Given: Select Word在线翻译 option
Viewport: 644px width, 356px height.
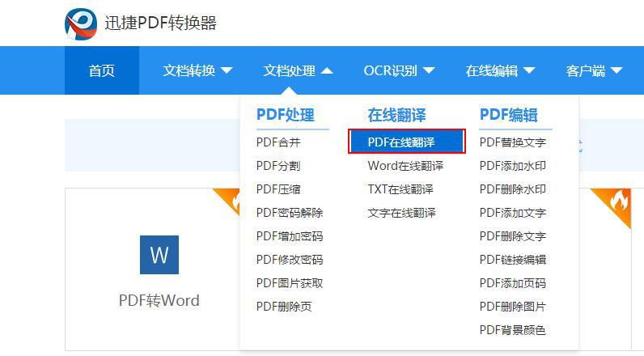Looking at the screenshot, I should pos(405,166).
